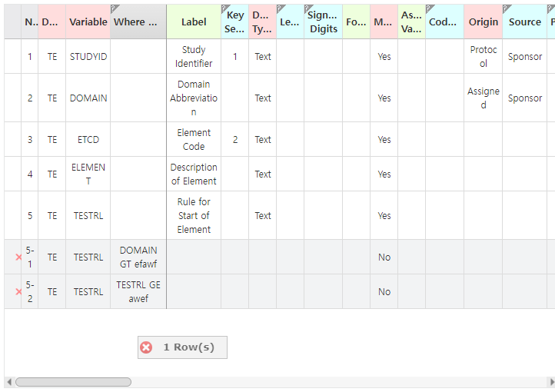Click the Mandatory column header
The height and width of the screenshot is (392, 555).
tap(384, 22)
